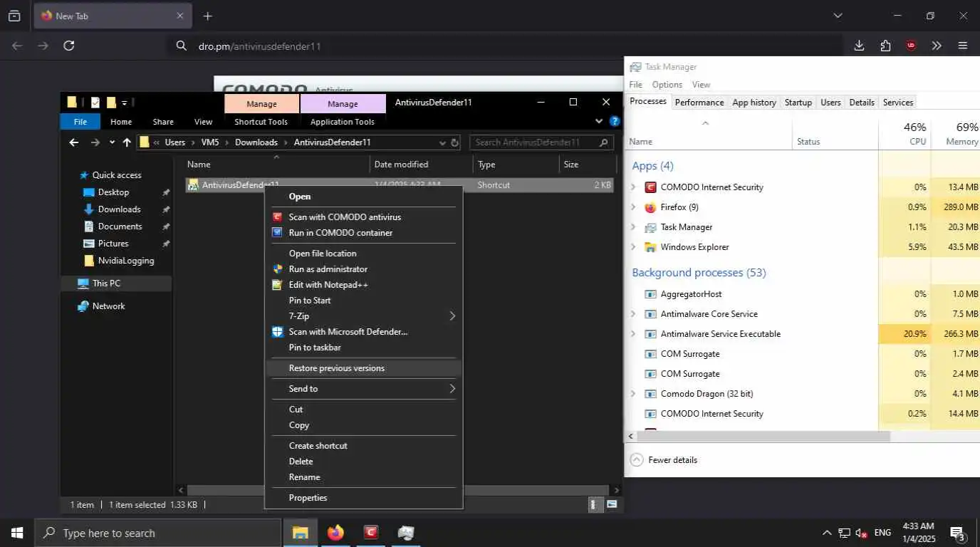Expand the Windows Explorer process row

click(633, 247)
